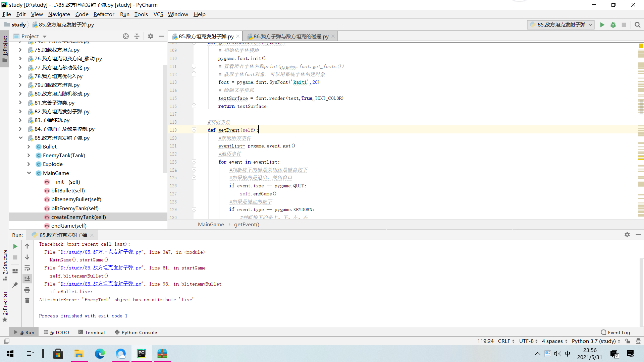Click up arrow in Run console
The height and width of the screenshot is (362, 644).
point(27,246)
